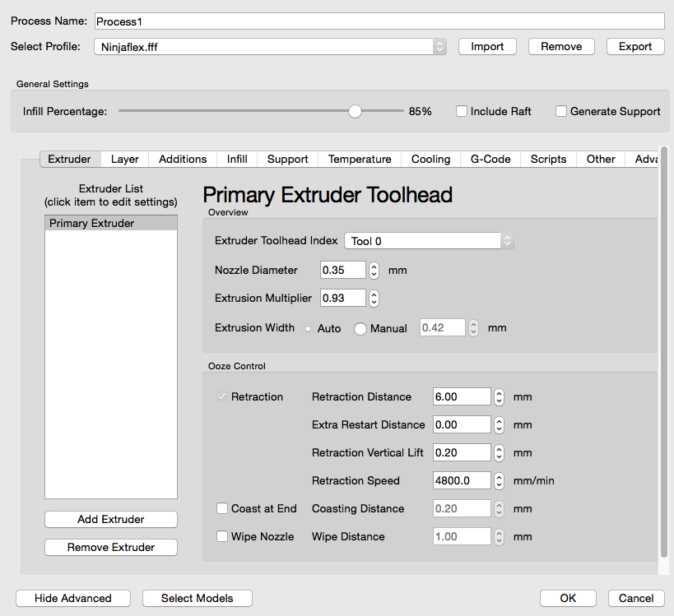The width and height of the screenshot is (674, 616).
Task: Click the Extra Restart Distance stepper
Action: 499,424
